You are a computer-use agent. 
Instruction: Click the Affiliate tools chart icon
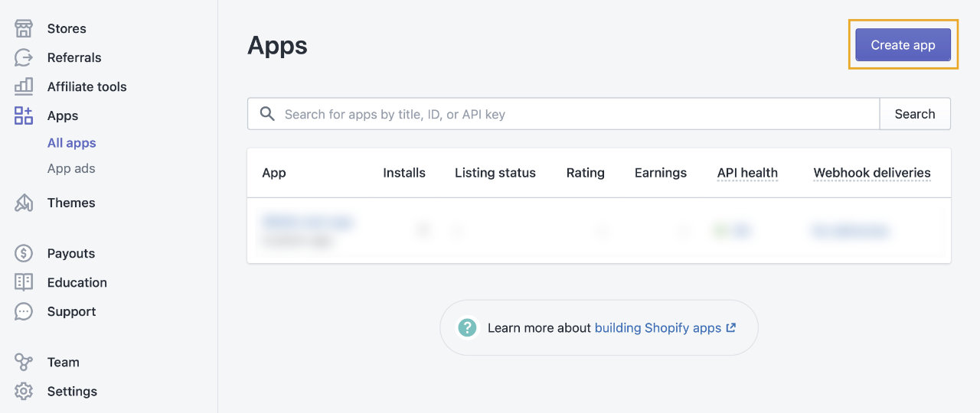(x=24, y=86)
